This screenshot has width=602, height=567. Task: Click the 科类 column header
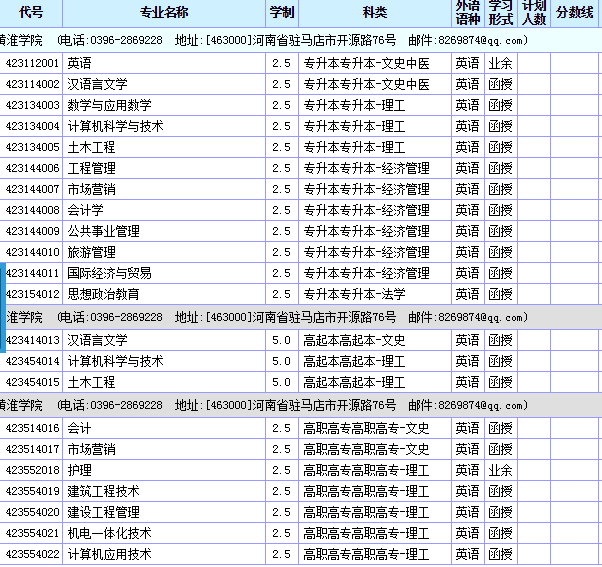coord(375,13)
